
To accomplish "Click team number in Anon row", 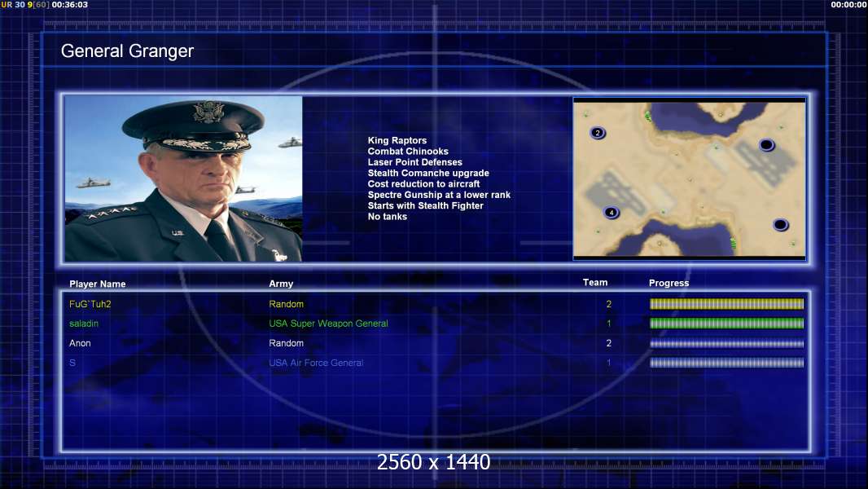I will tap(609, 343).
